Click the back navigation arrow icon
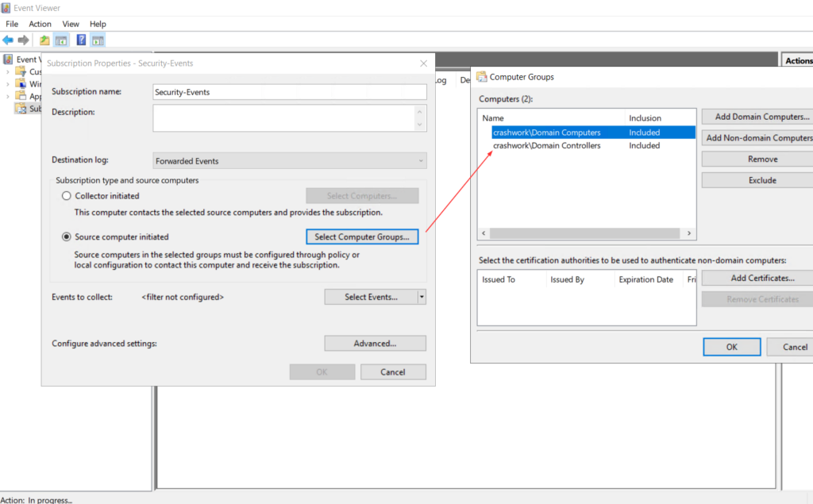 tap(9, 40)
